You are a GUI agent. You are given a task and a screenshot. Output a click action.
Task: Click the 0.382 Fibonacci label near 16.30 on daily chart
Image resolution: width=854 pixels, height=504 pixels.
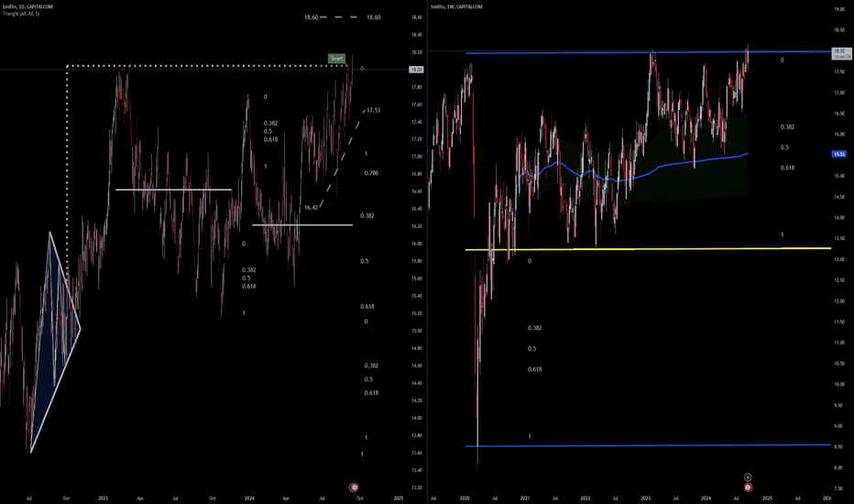tap(367, 215)
